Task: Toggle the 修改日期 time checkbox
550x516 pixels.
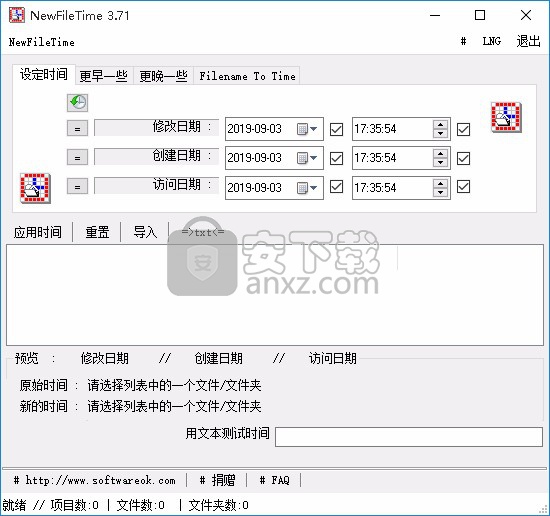Action: [463, 129]
